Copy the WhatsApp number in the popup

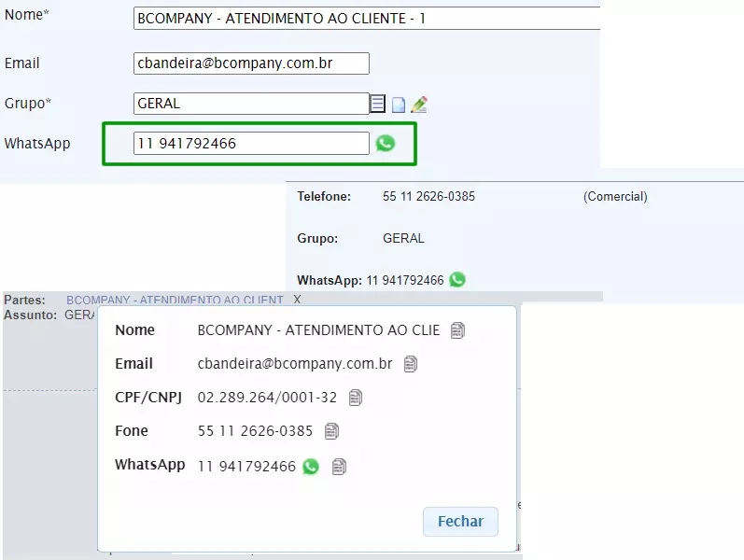339,467
